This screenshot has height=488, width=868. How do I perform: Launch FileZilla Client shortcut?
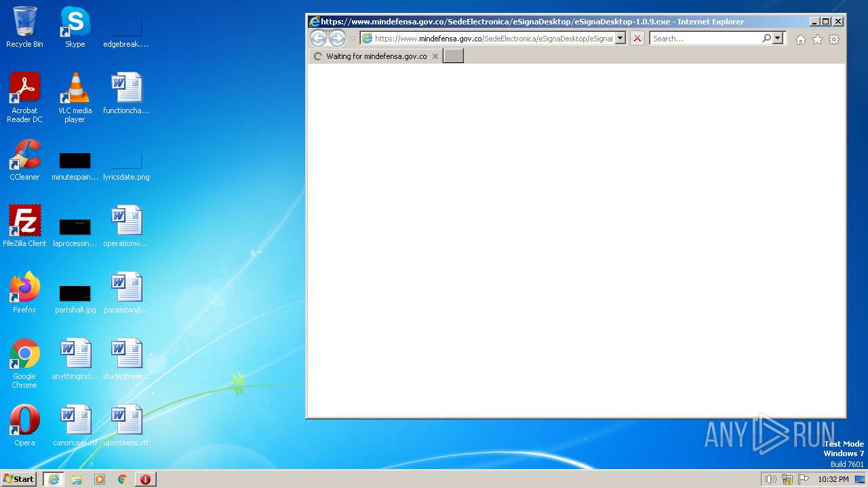point(24,226)
